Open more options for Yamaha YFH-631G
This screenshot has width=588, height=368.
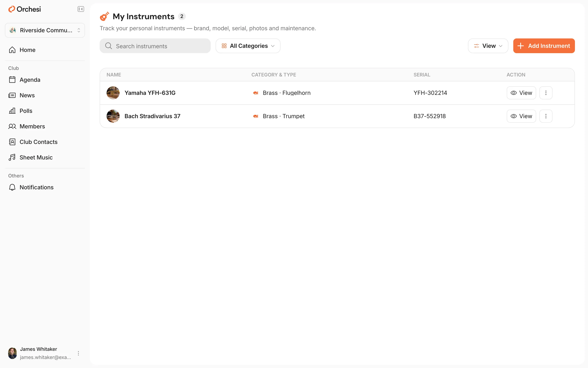(x=546, y=93)
